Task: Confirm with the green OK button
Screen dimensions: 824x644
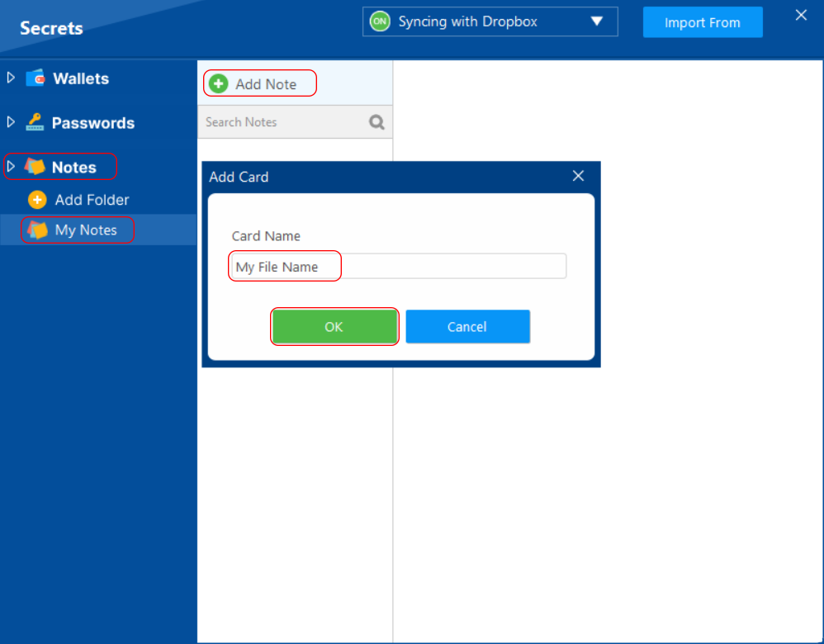Action: pyautogui.click(x=334, y=326)
